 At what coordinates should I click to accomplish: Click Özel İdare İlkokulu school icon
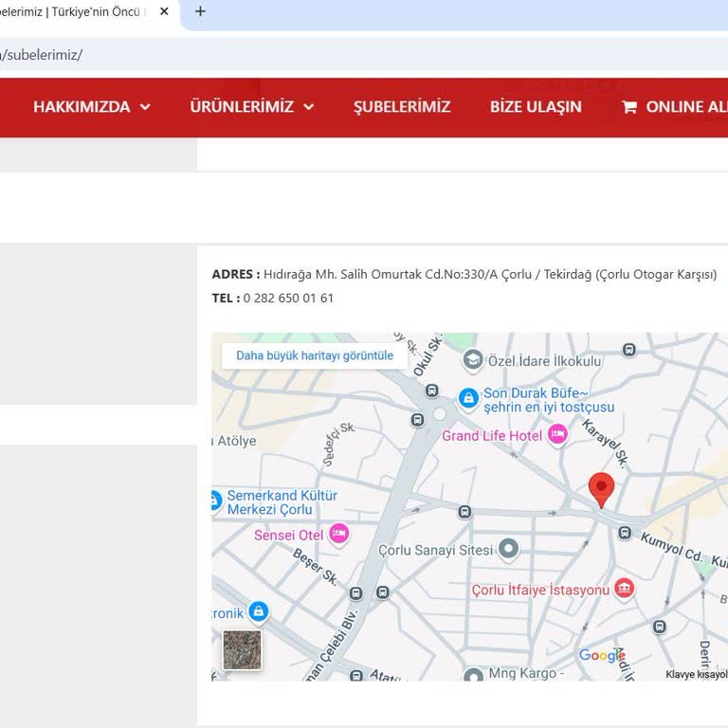pos(472,361)
